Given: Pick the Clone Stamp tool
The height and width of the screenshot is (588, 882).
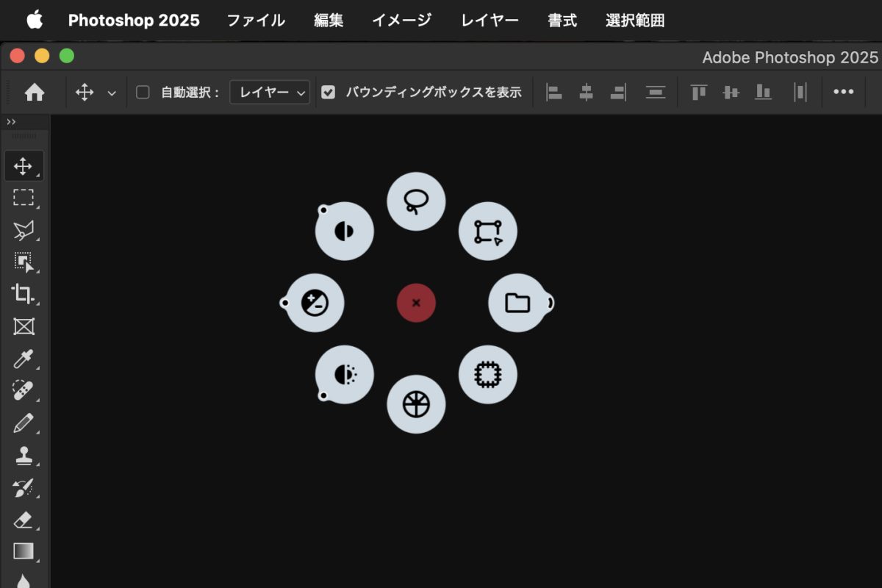Looking at the screenshot, I should click(24, 456).
